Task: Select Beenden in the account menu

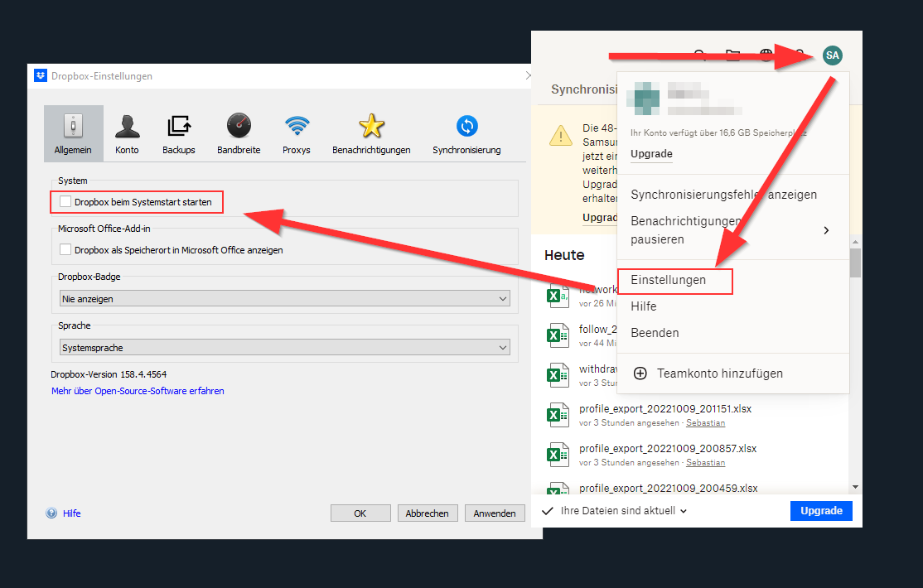Action: click(x=655, y=333)
